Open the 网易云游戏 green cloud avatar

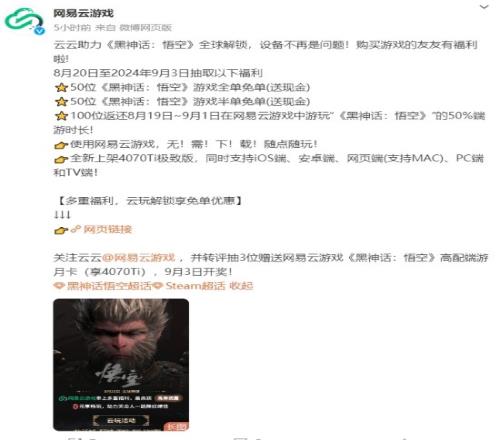[x=24, y=20]
